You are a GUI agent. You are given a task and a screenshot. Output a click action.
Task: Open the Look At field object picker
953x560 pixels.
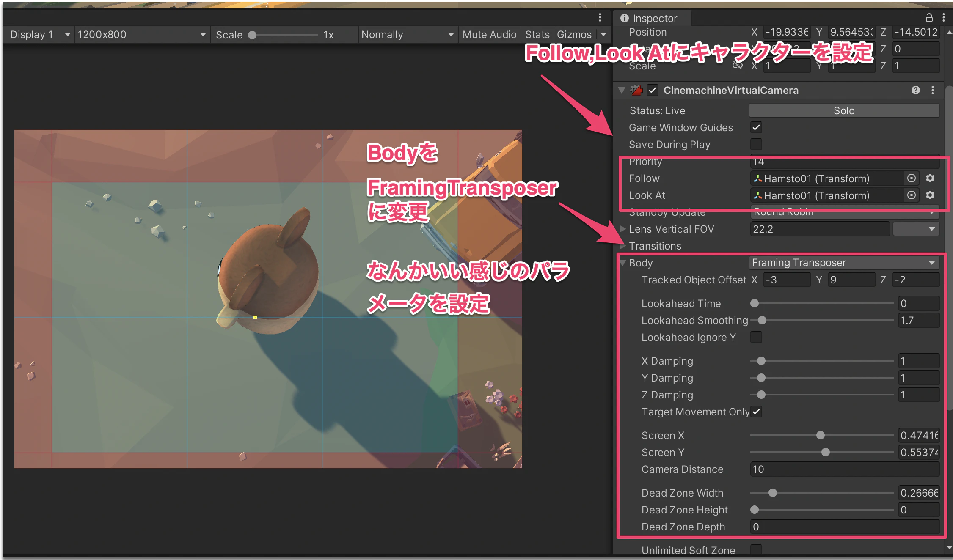pyautogui.click(x=911, y=195)
